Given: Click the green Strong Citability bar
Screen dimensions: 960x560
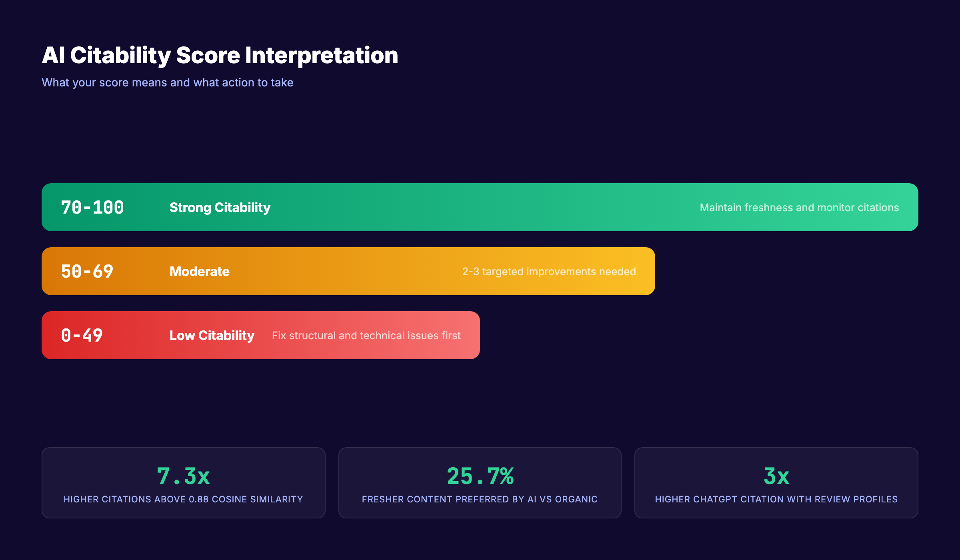Looking at the screenshot, I should [x=480, y=207].
